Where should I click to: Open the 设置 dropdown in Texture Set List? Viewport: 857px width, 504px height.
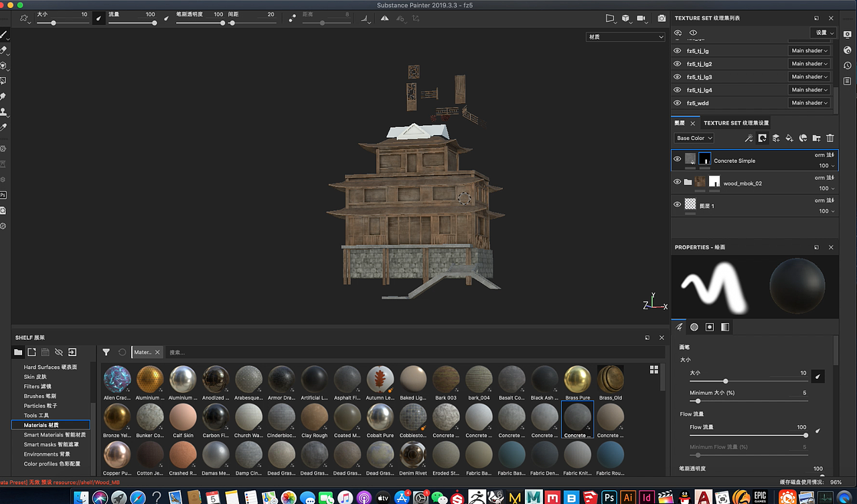coord(824,33)
